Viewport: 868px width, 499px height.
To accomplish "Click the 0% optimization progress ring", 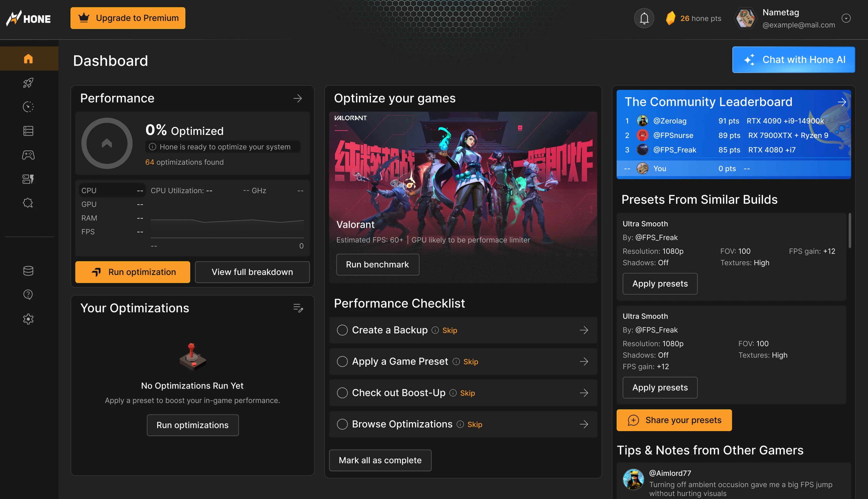I will (107, 143).
